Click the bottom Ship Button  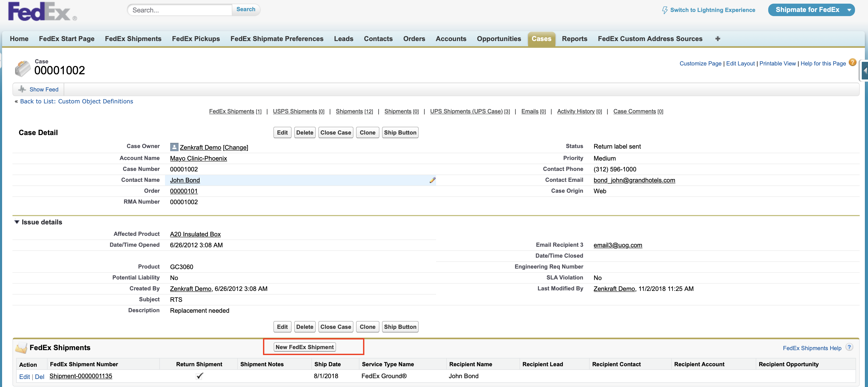400,327
